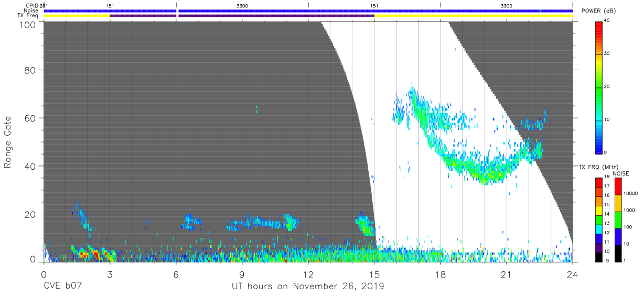Screen dimensions: 644x297
Task: Click the rainbow POWER color scale bar
Action: tap(599, 87)
